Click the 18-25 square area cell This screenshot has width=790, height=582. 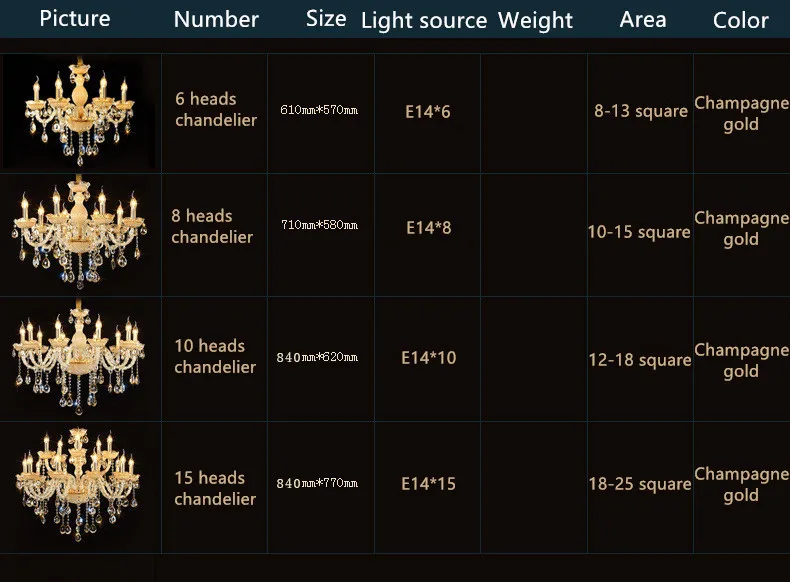tap(640, 484)
